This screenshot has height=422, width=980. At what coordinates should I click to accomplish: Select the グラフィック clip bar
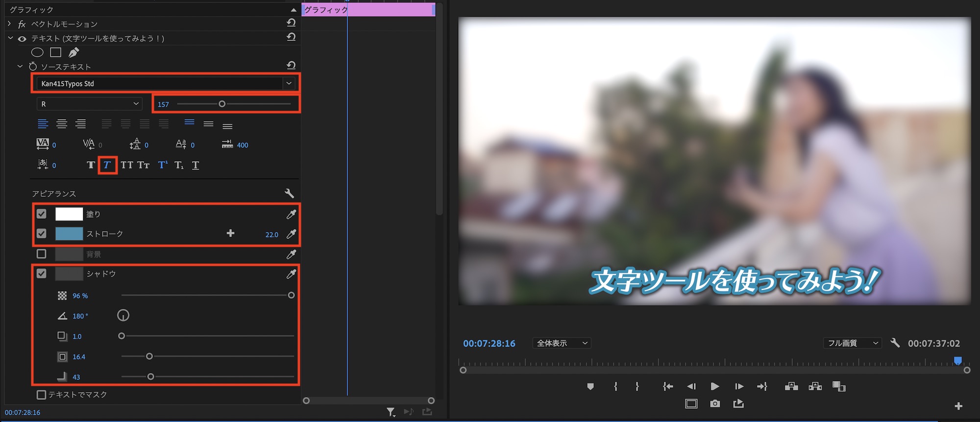click(368, 9)
